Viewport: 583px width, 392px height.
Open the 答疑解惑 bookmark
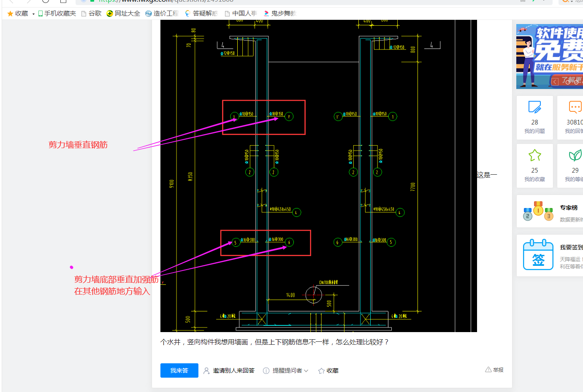201,14
